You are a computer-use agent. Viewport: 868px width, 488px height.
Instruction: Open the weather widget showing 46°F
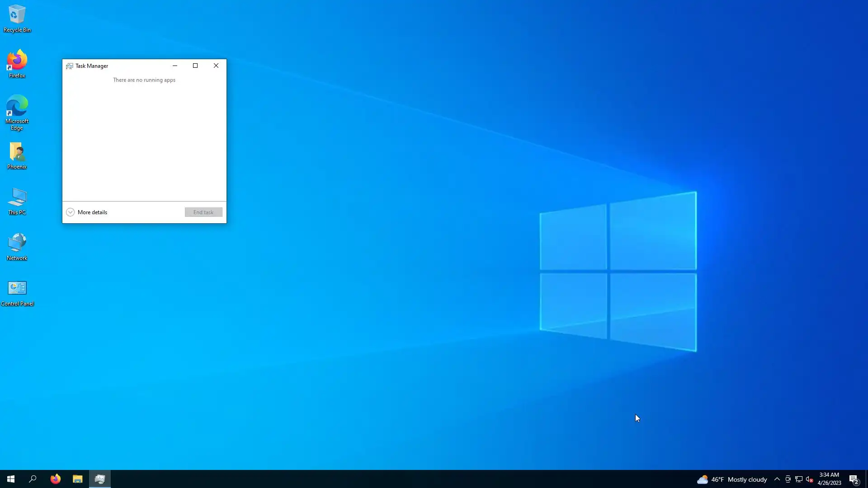731,479
